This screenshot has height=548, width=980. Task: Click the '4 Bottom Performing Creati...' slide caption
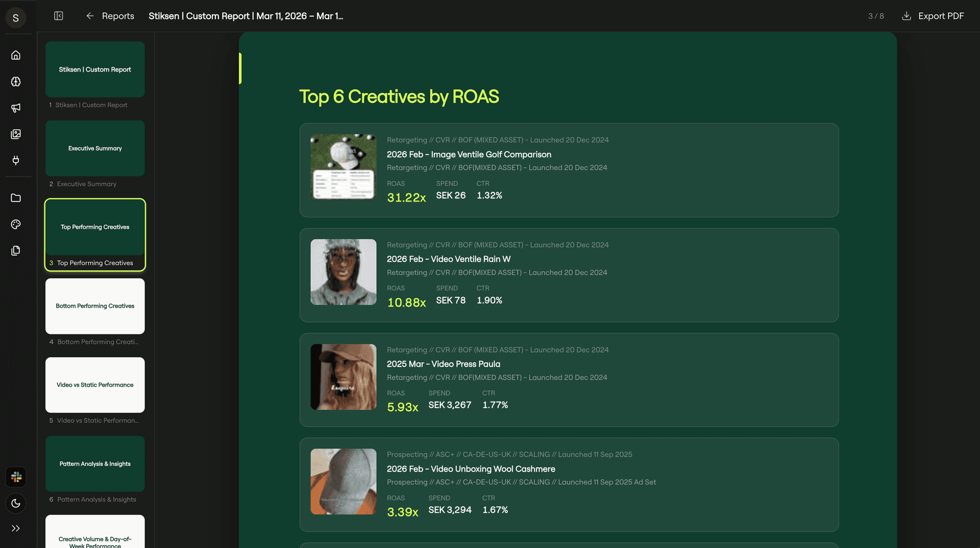click(93, 342)
